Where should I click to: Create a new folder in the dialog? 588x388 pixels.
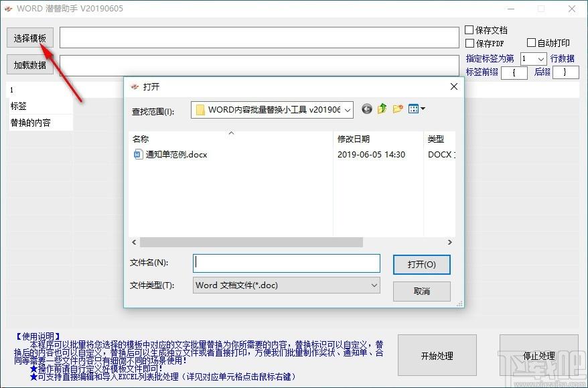pos(396,109)
